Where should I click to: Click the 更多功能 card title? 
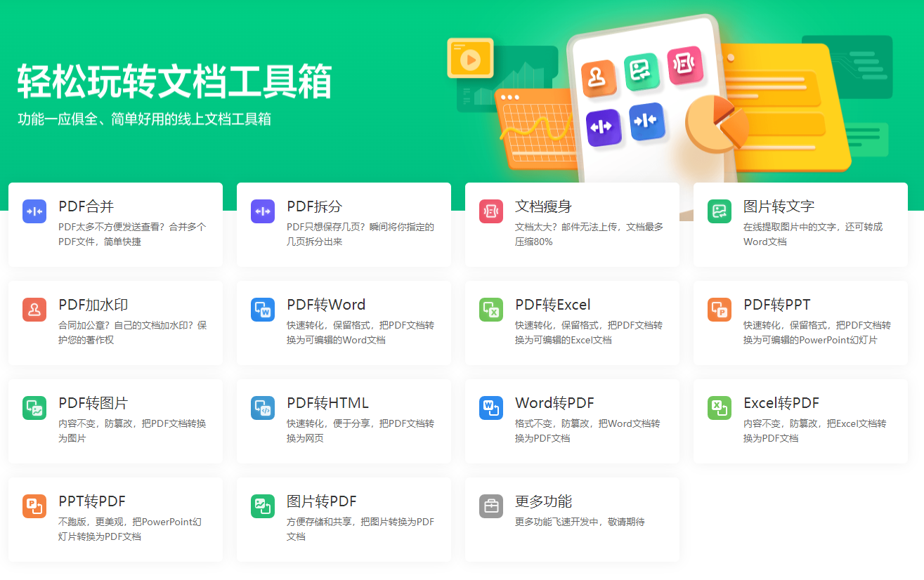(x=543, y=501)
